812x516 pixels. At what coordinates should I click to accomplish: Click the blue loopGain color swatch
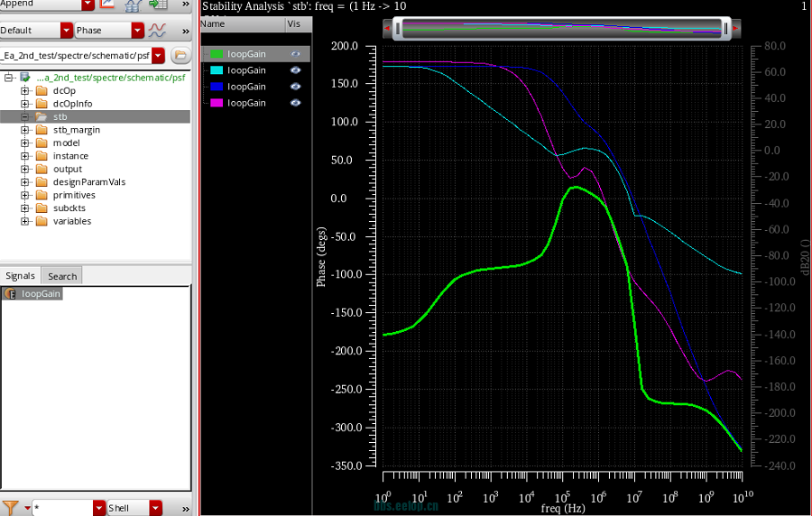click(x=217, y=87)
